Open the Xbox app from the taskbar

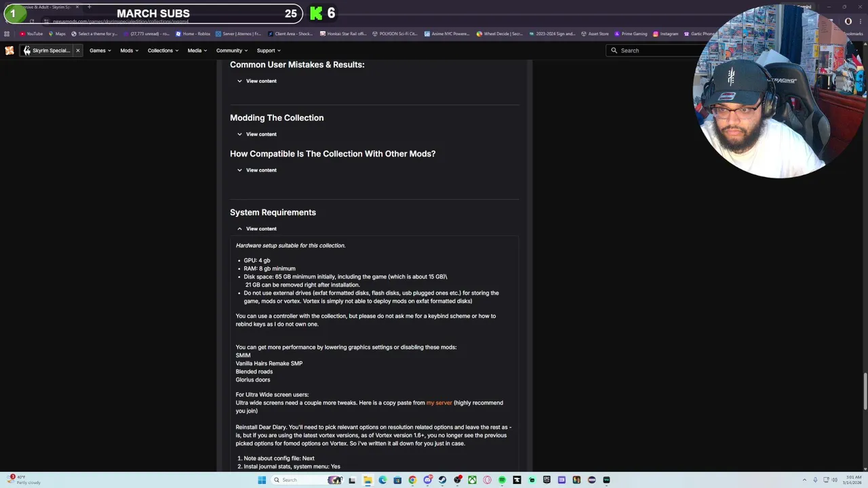click(x=472, y=480)
